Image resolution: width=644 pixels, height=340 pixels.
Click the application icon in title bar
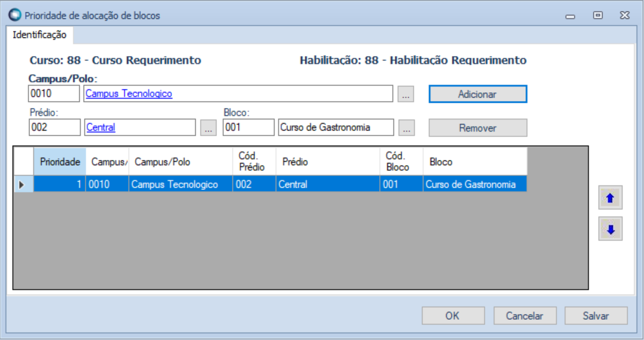[x=14, y=15]
